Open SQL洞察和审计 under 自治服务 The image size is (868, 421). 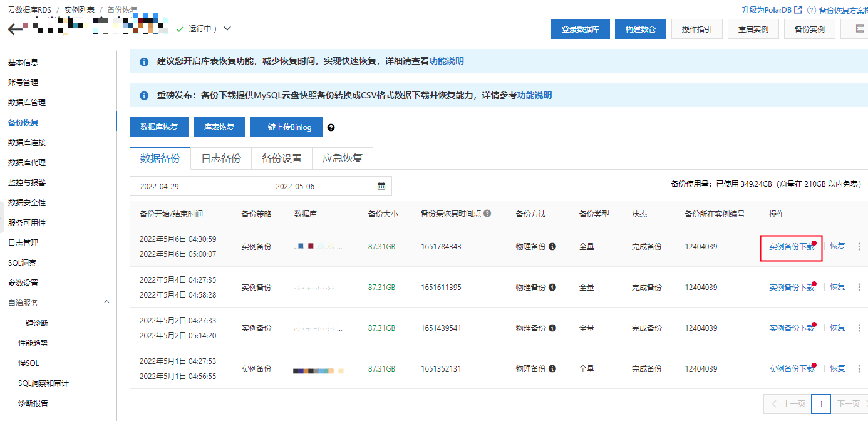point(44,383)
